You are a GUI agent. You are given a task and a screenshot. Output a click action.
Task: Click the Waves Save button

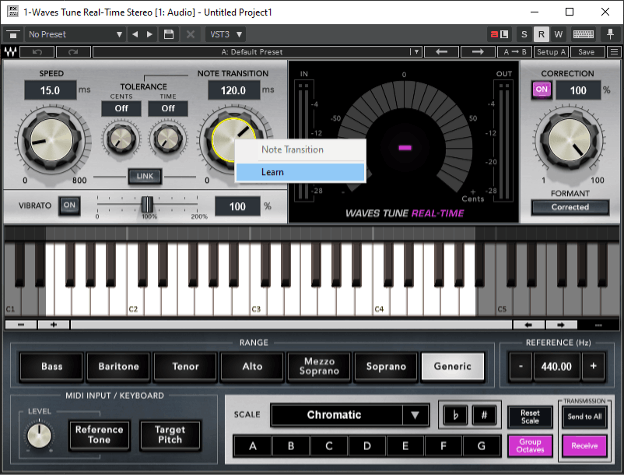tap(587, 52)
